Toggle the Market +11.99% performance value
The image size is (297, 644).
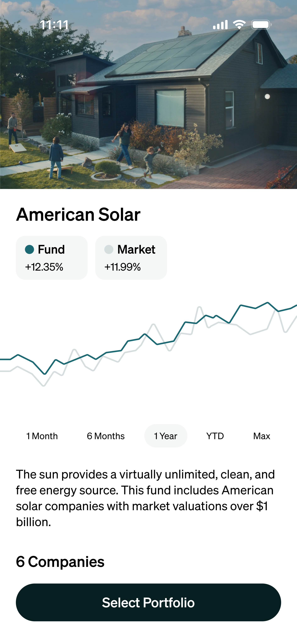tap(122, 267)
